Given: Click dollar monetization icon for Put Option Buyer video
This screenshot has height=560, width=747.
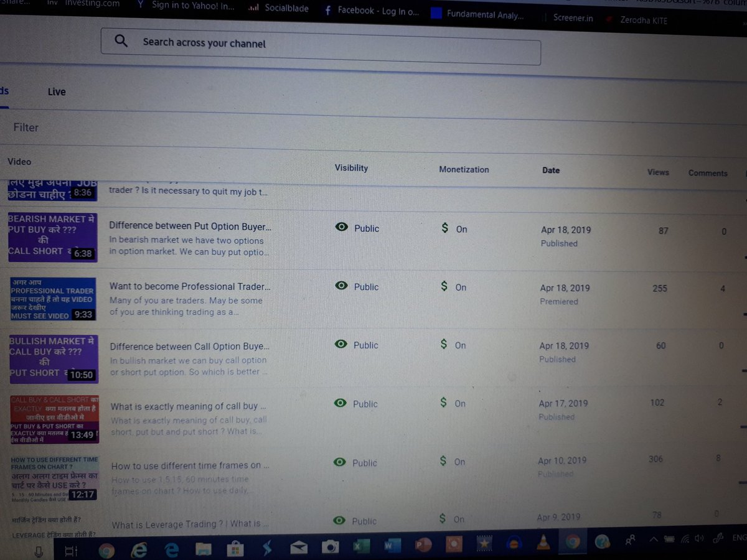Looking at the screenshot, I should point(444,228).
